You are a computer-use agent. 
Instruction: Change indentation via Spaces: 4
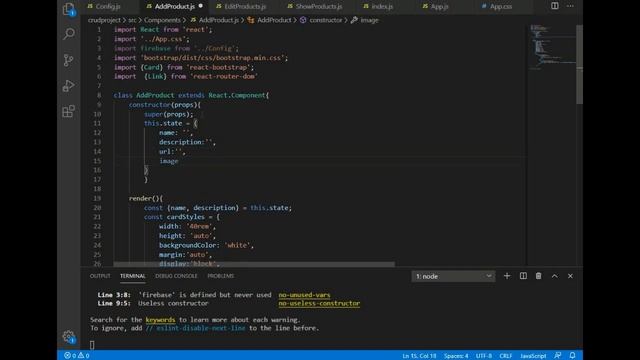pyautogui.click(x=456, y=356)
